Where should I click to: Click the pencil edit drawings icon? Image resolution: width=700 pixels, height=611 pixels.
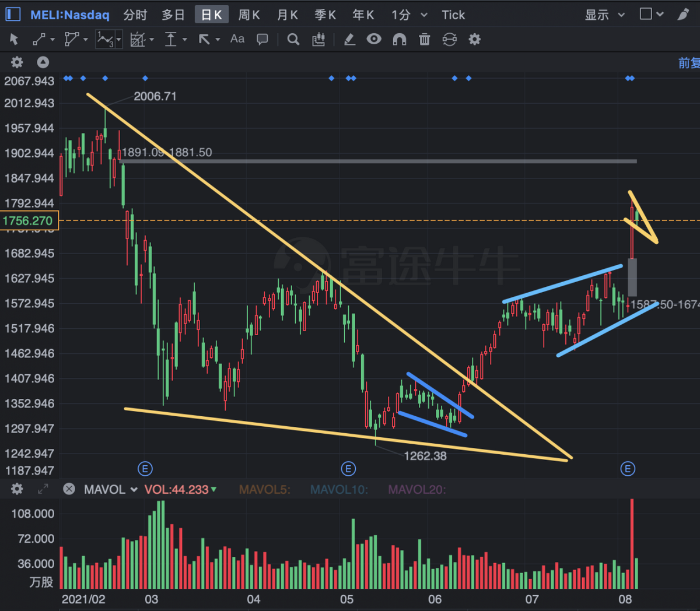(349, 39)
